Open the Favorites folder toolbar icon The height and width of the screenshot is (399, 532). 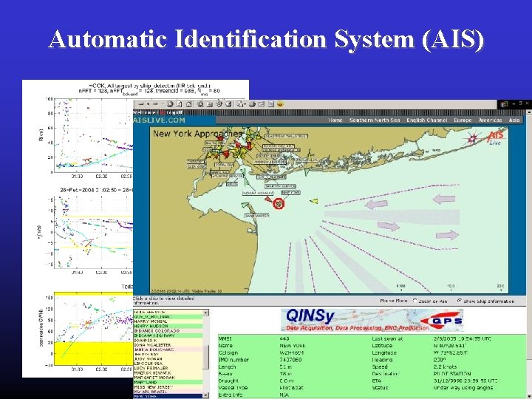pos(210,104)
